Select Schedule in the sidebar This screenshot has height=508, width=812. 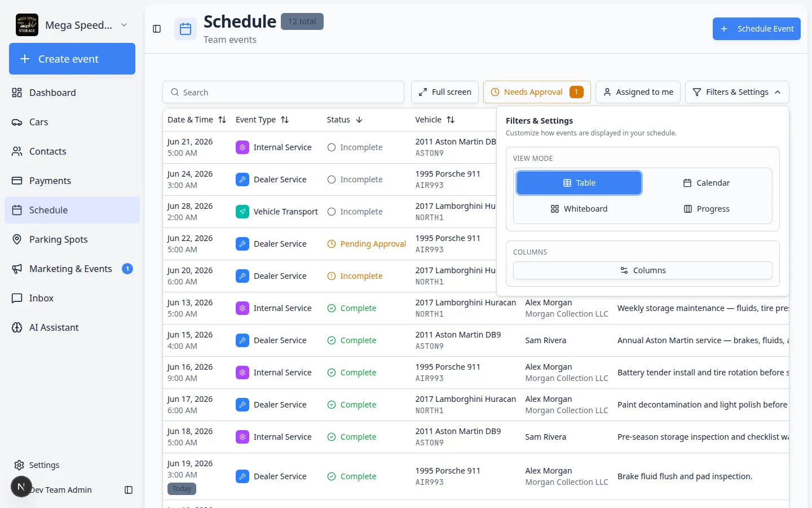(x=72, y=210)
